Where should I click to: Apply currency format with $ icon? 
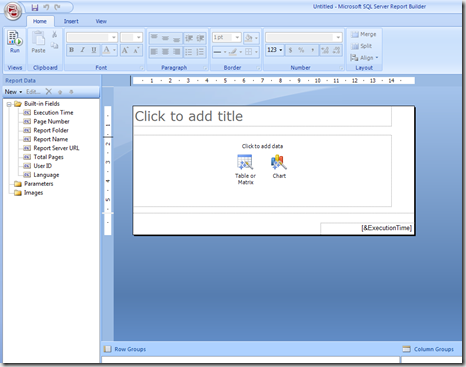coord(291,50)
